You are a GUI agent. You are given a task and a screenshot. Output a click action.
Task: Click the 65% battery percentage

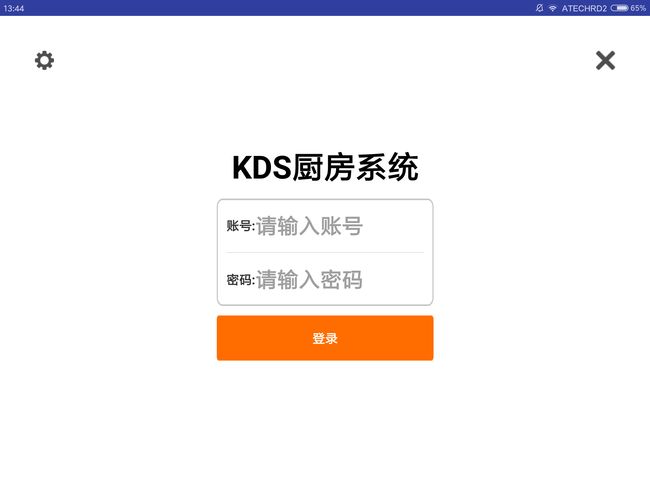tap(638, 8)
